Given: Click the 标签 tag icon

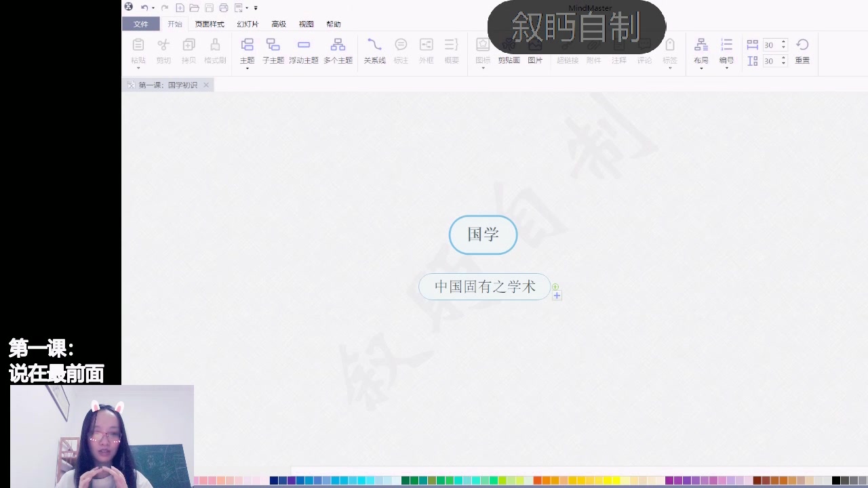Looking at the screenshot, I should pos(670,45).
